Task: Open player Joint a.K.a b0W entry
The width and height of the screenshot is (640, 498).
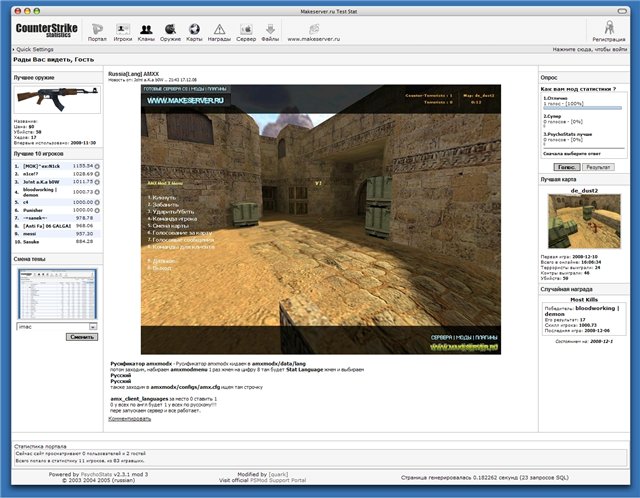Action: (41, 182)
